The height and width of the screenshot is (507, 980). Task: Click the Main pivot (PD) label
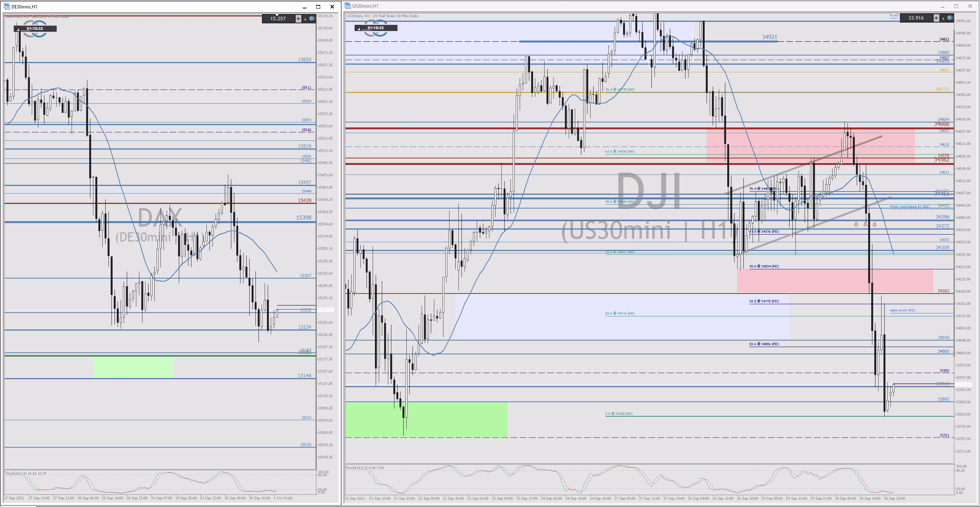click(x=903, y=311)
